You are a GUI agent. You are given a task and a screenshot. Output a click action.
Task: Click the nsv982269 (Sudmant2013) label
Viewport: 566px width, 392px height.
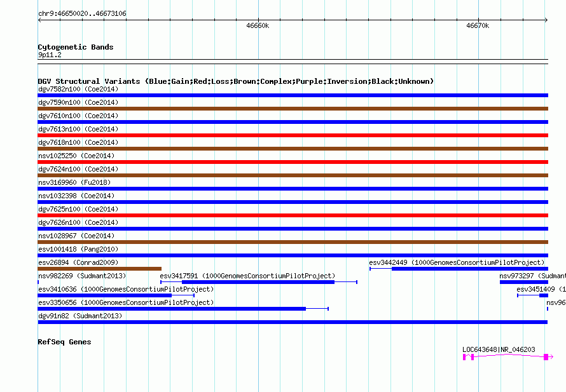82,276
